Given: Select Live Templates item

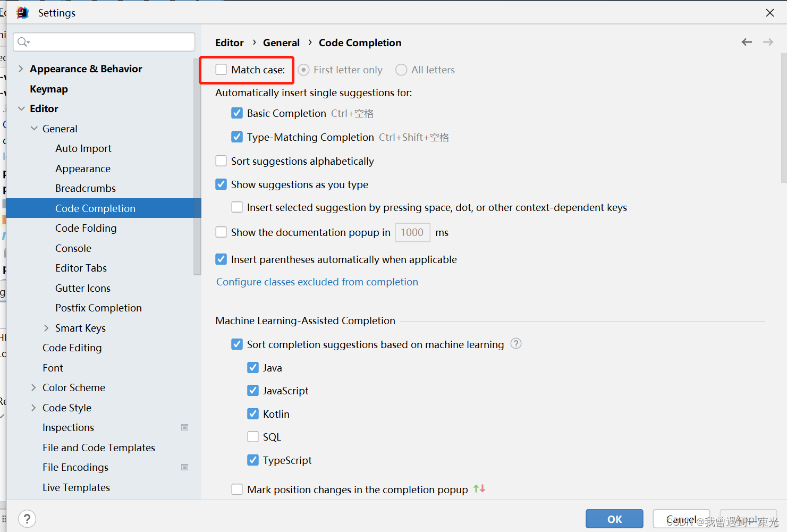Looking at the screenshot, I should (76, 487).
